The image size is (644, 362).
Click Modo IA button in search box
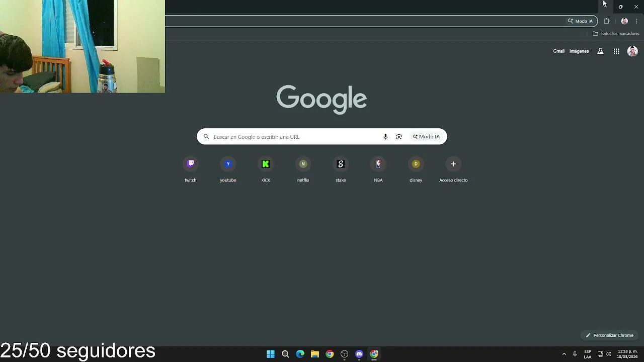click(x=426, y=137)
